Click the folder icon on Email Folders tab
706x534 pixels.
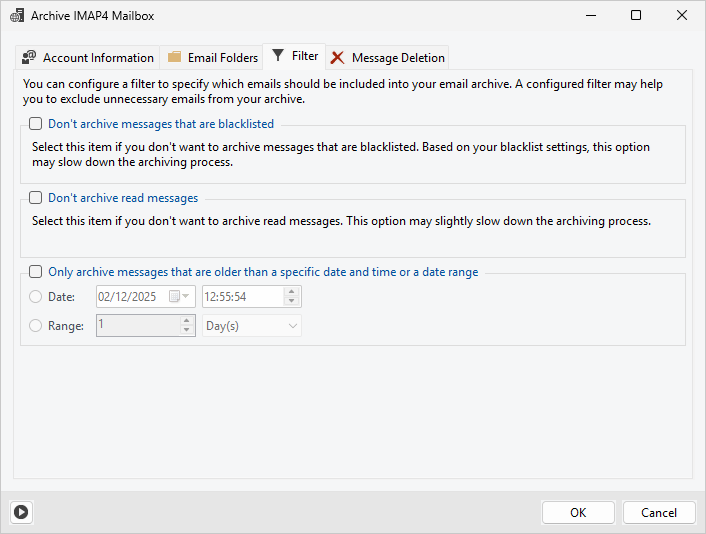tap(175, 58)
